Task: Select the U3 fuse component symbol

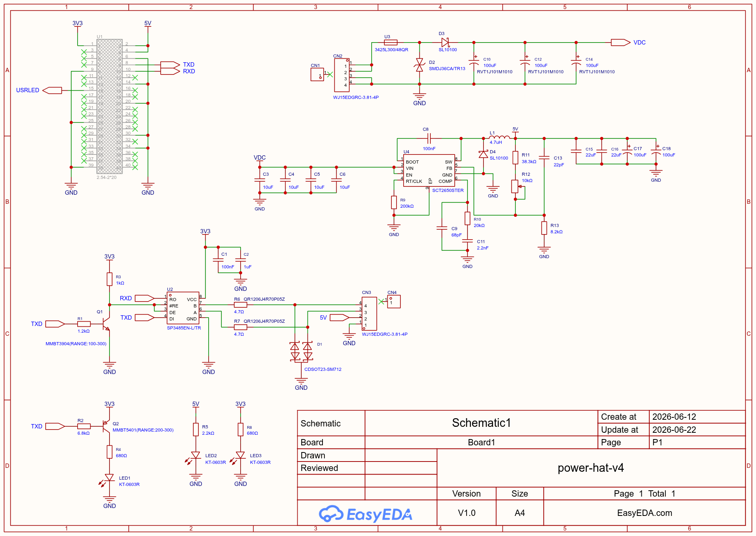Action: (x=391, y=42)
